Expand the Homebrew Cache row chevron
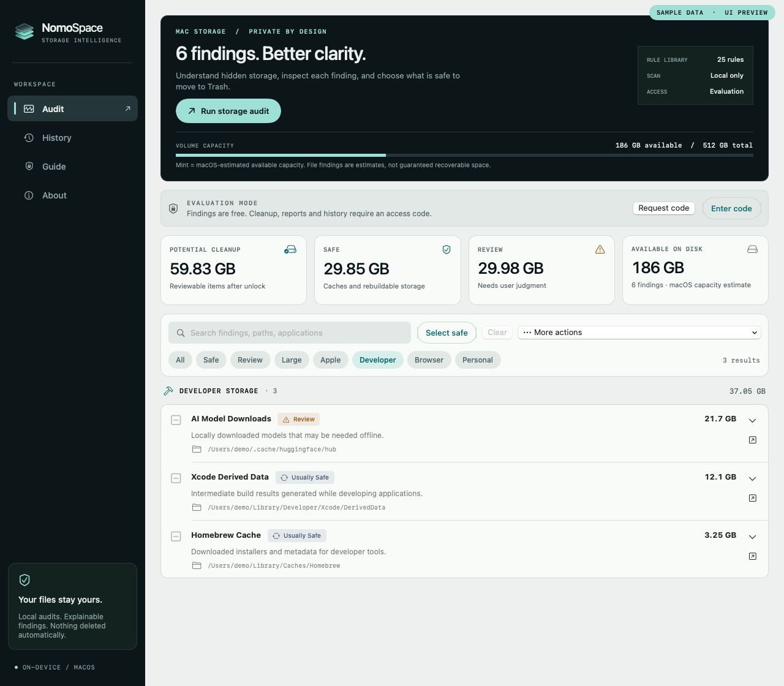This screenshot has width=784, height=686. tap(753, 537)
